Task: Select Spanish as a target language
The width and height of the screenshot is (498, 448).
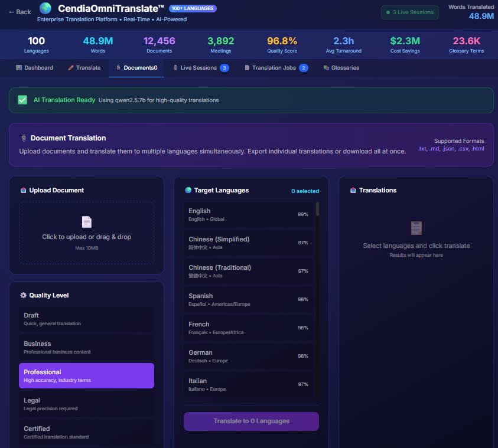Action: tap(248, 299)
